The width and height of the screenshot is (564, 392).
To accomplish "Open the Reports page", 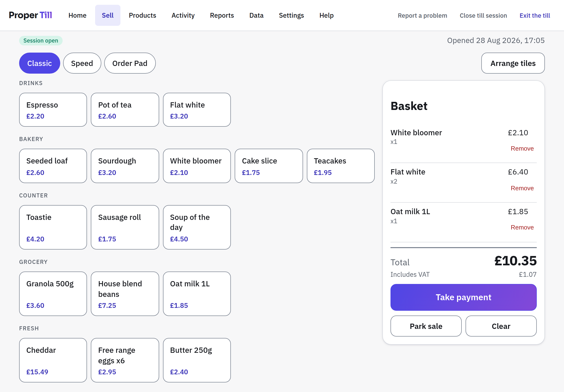I will pos(222,16).
